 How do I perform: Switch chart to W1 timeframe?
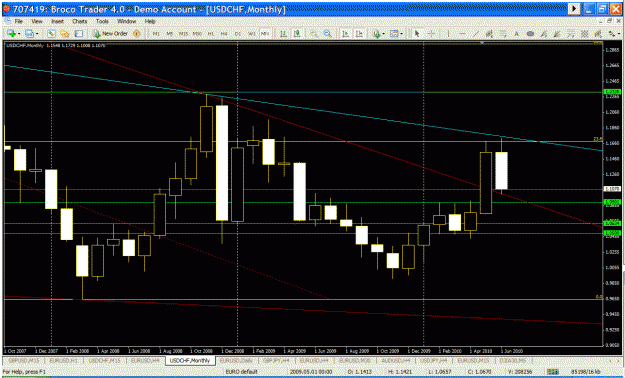point(252,34)
